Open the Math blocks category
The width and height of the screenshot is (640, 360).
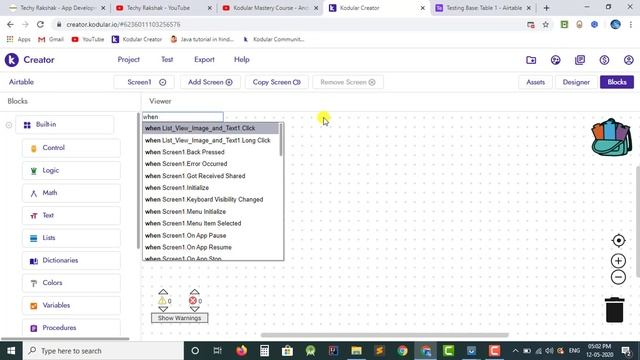[71, 193]
